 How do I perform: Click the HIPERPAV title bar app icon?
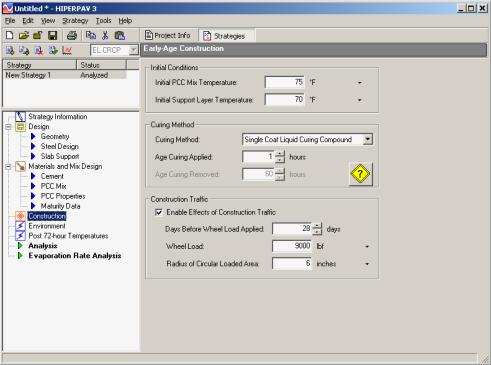8,8
